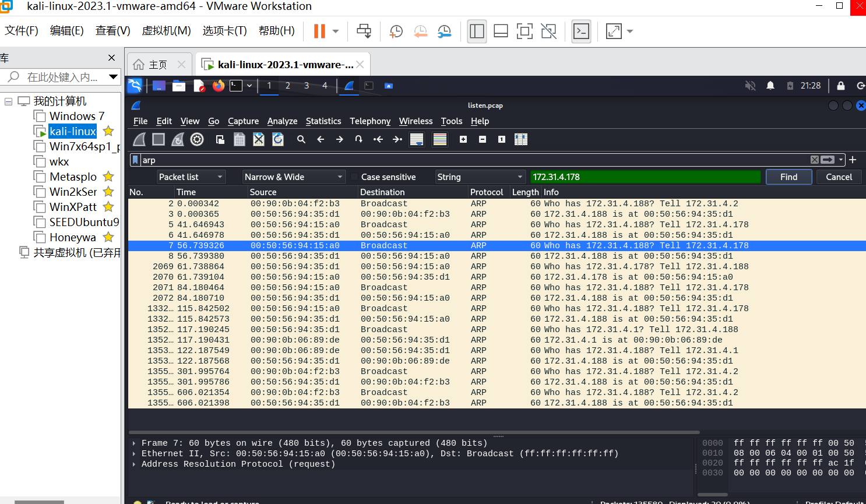Viewport: 866px width, 504px height.
Task: Toggle Kali panel volume mute icon
Action: [x=750, y=86]
